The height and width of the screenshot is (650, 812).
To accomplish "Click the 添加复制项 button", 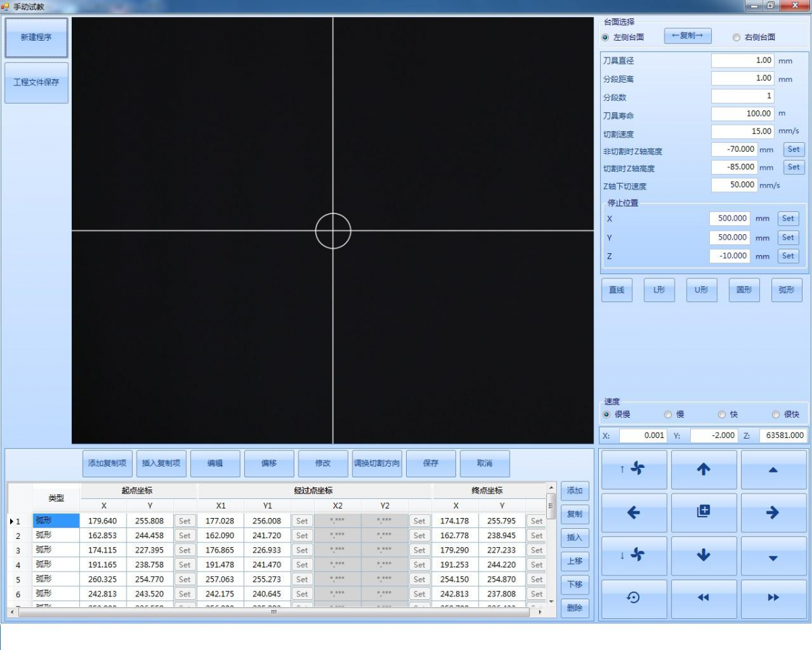I will tap(107, 464).
